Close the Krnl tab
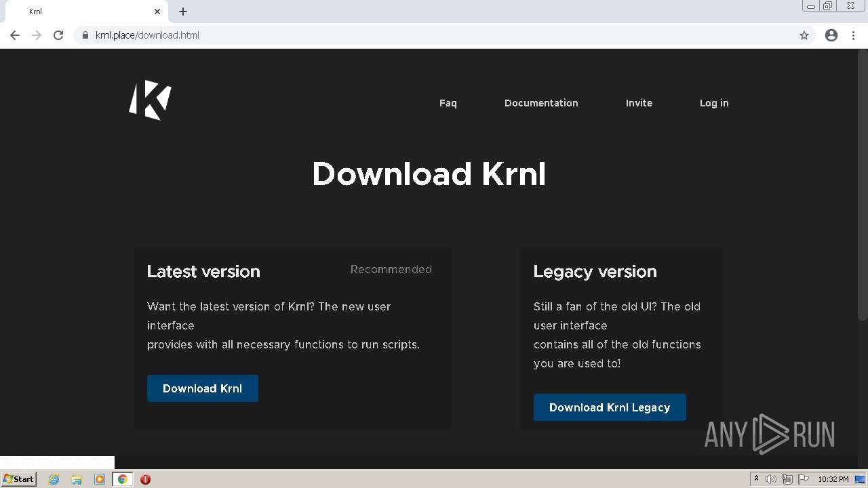Viewport: 868px width, 488px height. click(x=157, y=12)
